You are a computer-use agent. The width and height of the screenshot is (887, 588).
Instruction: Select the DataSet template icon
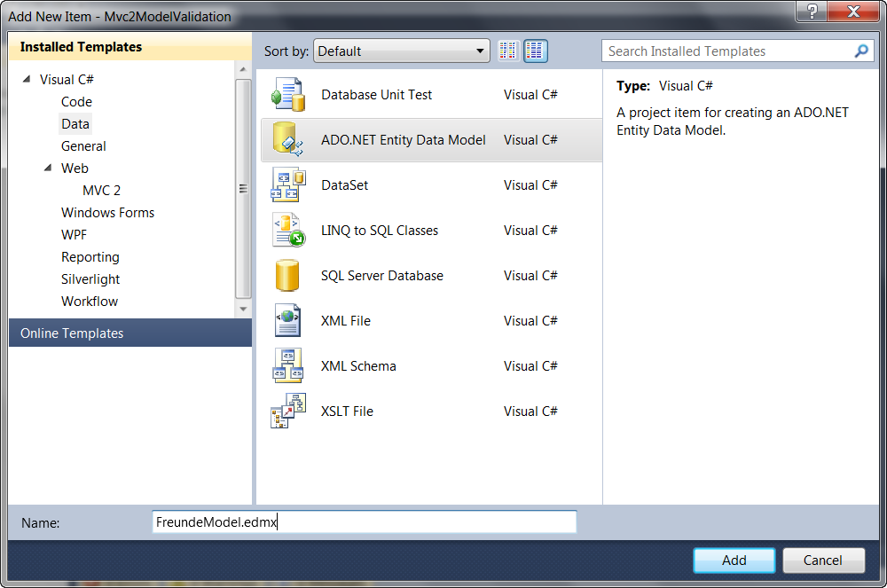click(287, 185)
